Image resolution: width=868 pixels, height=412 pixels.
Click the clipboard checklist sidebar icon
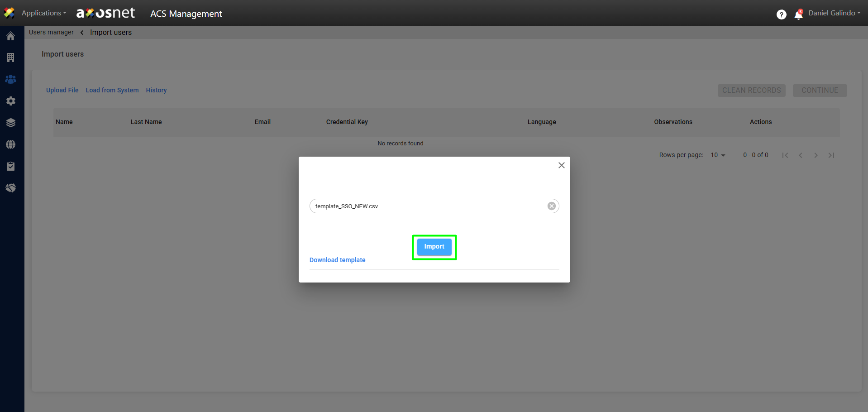[11, 166]
